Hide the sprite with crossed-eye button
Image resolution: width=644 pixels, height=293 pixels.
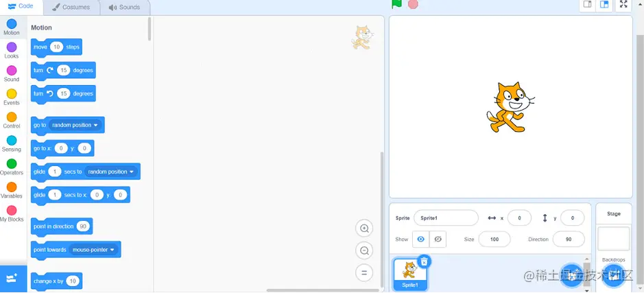(438, 239)
